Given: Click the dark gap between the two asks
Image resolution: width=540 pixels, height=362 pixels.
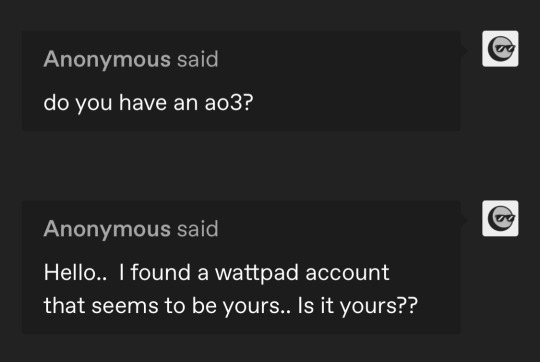Looking at the screenshot, I should [241, 166].
